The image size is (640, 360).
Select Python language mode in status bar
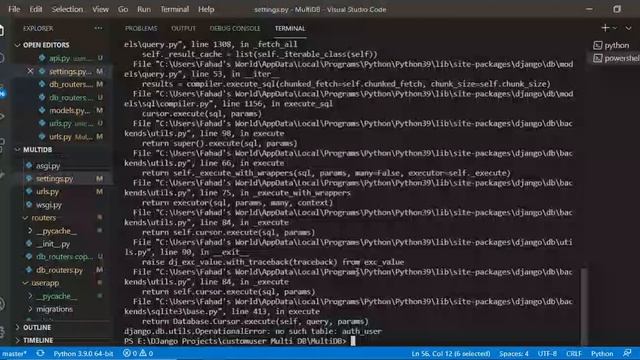602,353
